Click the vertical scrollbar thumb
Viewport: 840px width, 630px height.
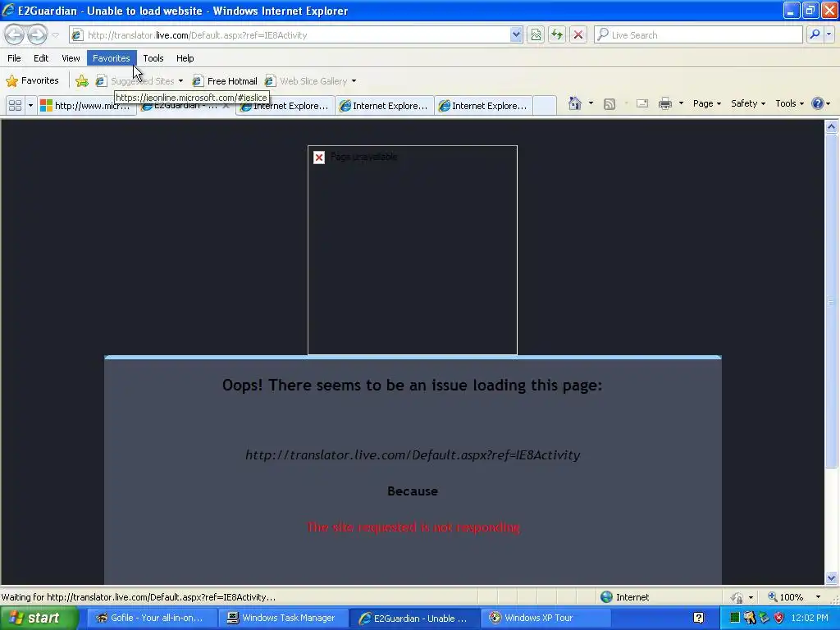[x=832, y=301]
